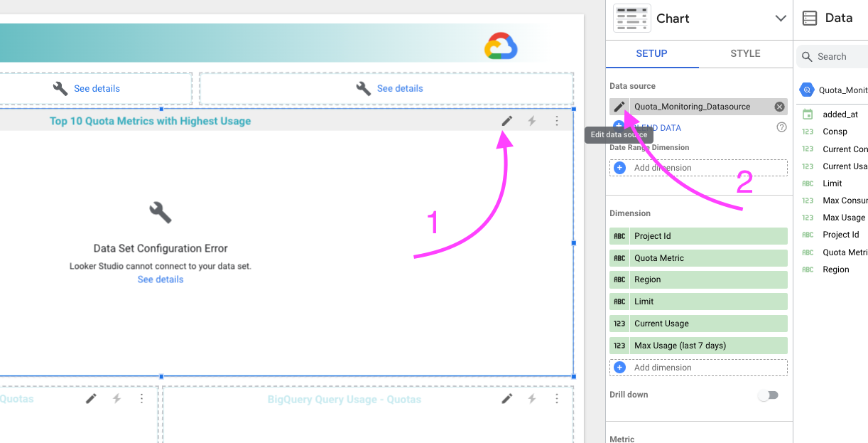The height and width of the screenshot is (443, 868).
Task: Click See details under Data Set Configuration Error
Action: point(161,279)
